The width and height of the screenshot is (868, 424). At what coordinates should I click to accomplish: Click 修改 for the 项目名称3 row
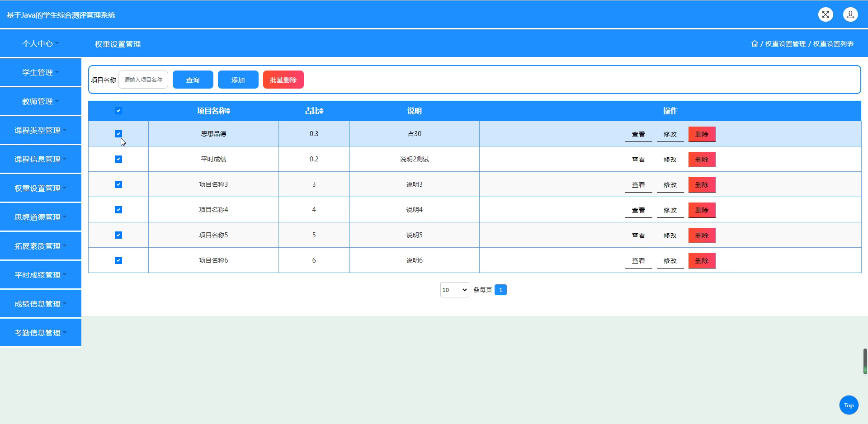(x=670, y=185)
